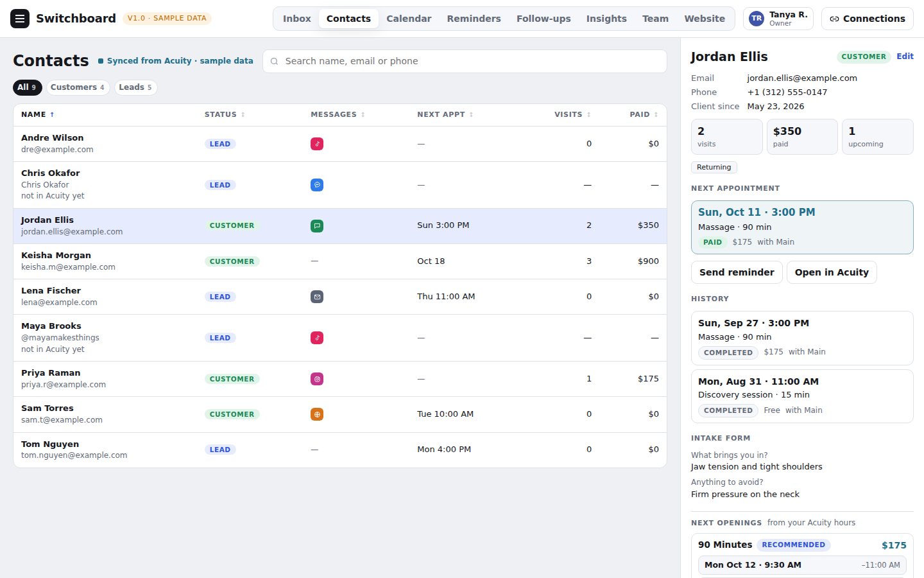Sort contacts by Messages column
The width and height of the screenshot is (924, 578).
click(x=338, y=114)
